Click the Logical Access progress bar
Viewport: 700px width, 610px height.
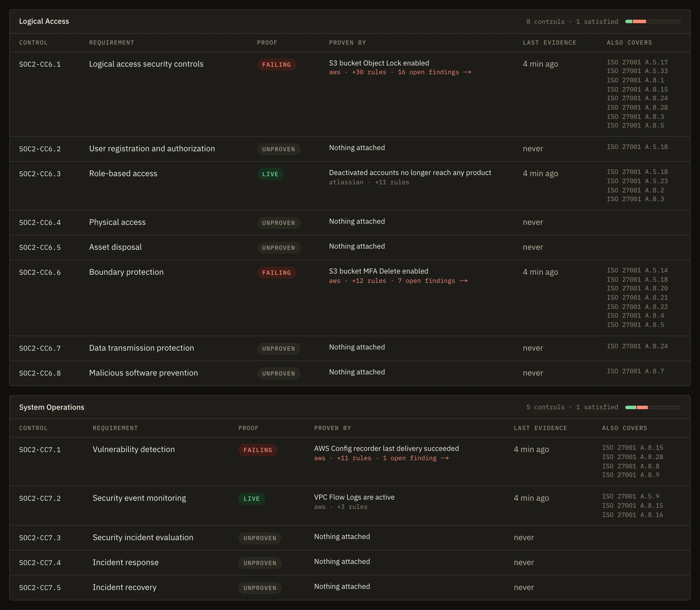(653, 21)
